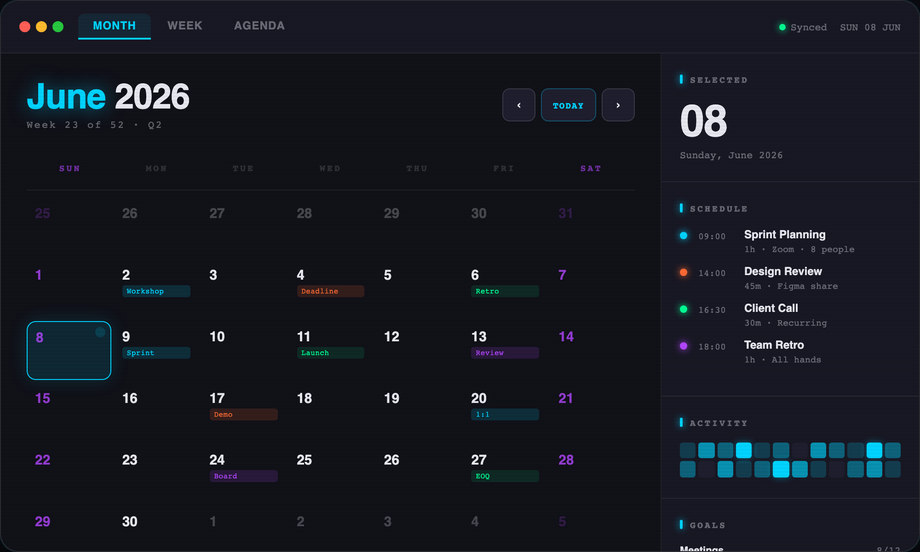Go to the previous month arrow
This screenshot has width=920, height=552.
click(519, 105)
